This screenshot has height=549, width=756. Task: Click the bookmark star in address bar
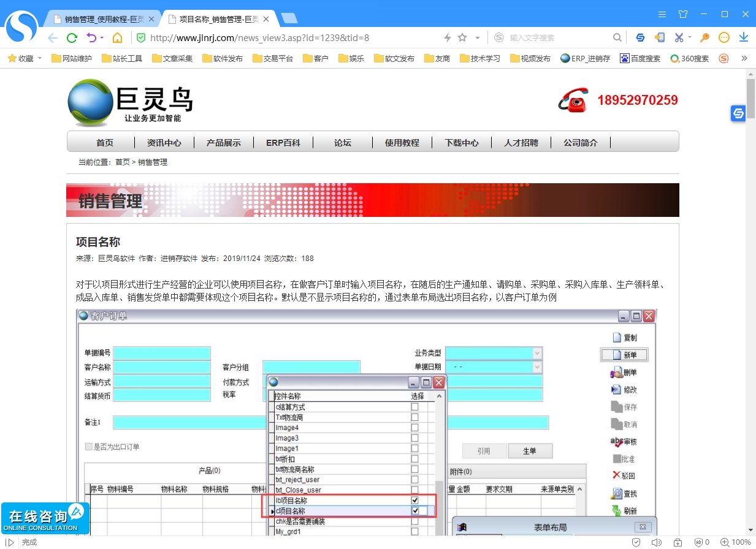tap(462, 38)
